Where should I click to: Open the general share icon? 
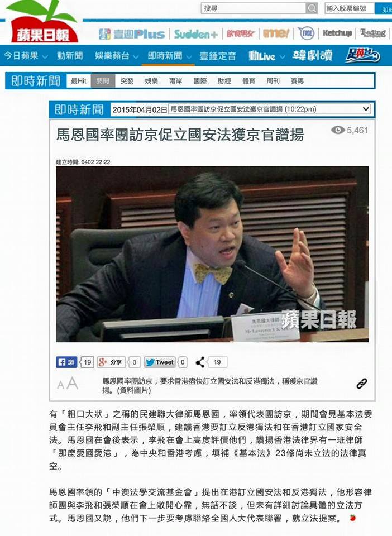pos(200,362)
